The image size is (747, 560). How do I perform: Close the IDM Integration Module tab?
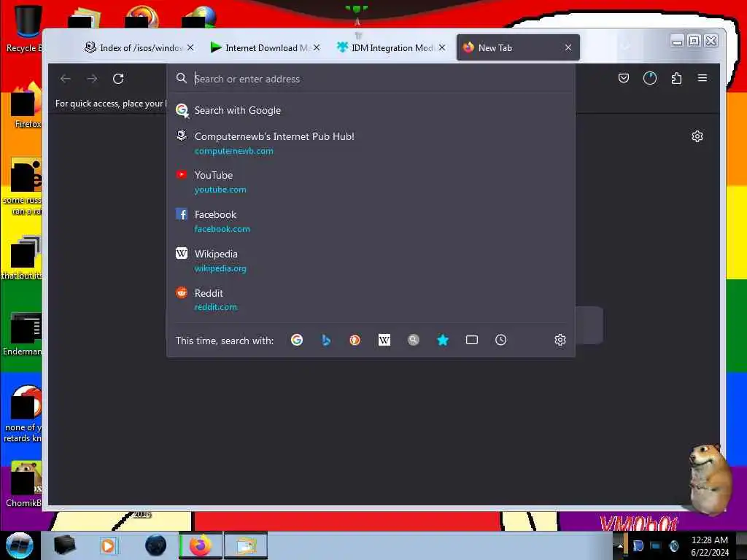pyautogui.click(x=442, y=47)
